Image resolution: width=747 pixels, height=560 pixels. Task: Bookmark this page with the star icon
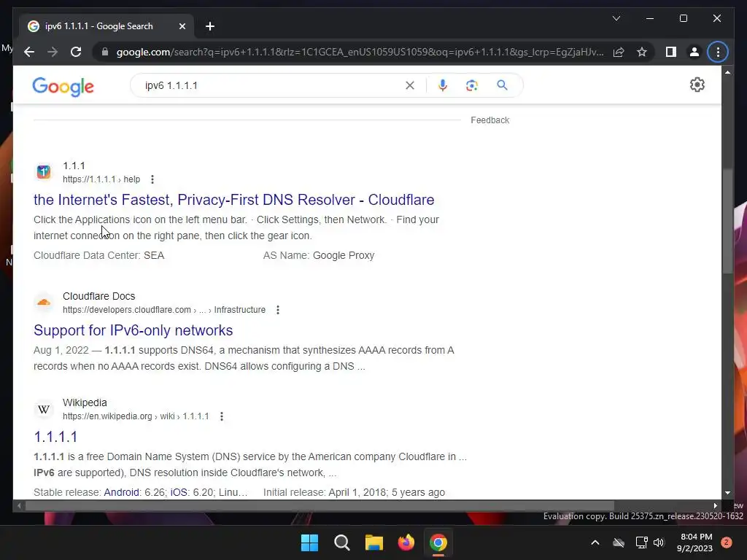(x=642, y=52)
